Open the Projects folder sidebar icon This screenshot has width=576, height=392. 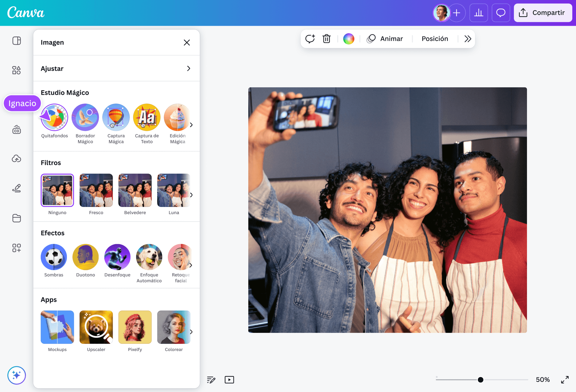pyautogui.click(x=17, y=218)
